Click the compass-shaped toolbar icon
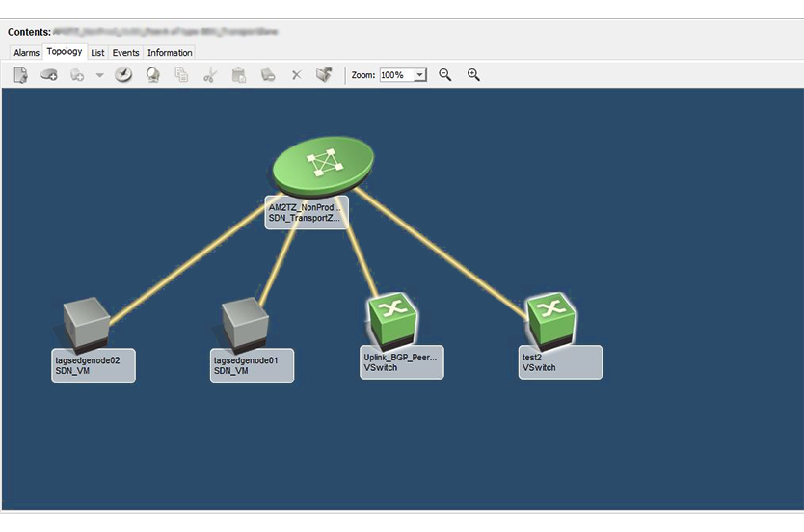Image resolution: width=804 pixels, height=532 pixels. [x=123, y=75]
